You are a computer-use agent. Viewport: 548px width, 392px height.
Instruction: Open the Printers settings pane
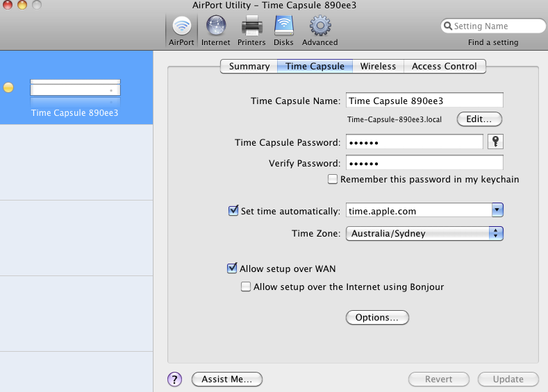(x=251, y=31)
